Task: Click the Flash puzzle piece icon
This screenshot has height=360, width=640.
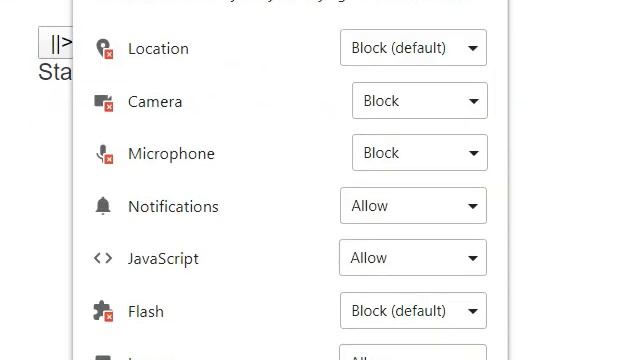Action: pos(103,311)
